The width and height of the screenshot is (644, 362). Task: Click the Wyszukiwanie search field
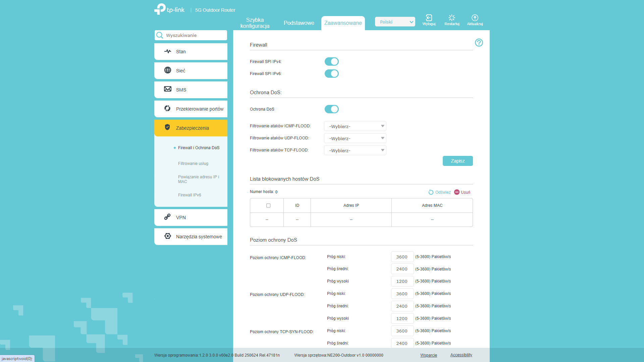195,35
